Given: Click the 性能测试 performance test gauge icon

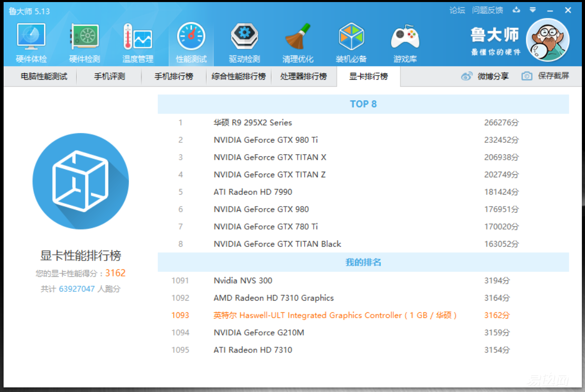Looking at the screenshot, I should pyautogui.click(x=191, y=36).
